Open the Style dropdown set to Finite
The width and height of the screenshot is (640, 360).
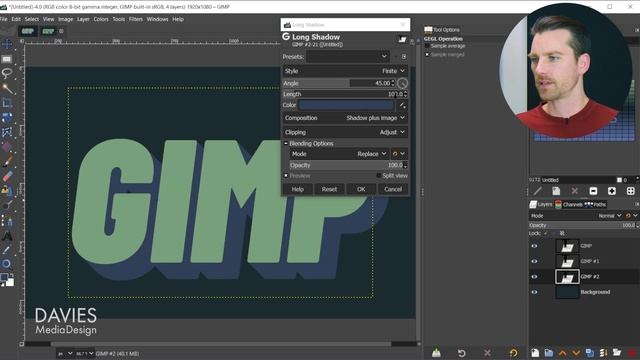click(x=345, y=71)
